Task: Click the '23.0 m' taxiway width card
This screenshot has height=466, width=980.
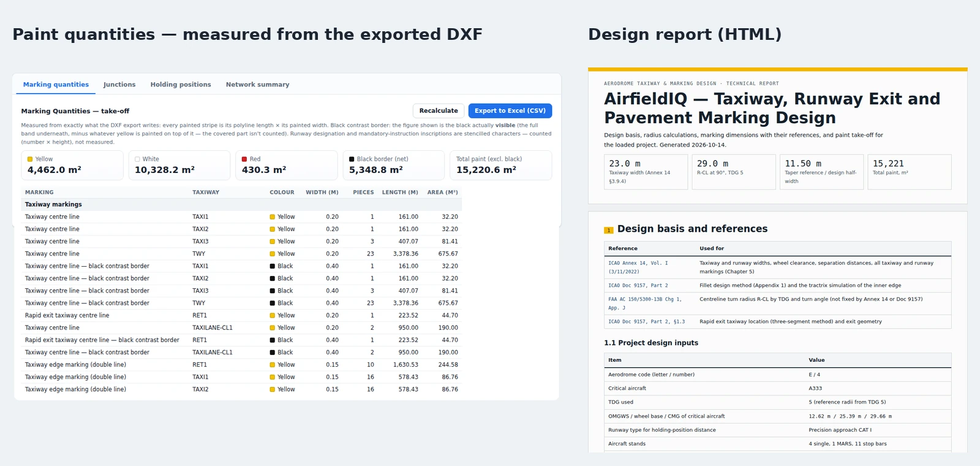Action: tap(646, 172)
